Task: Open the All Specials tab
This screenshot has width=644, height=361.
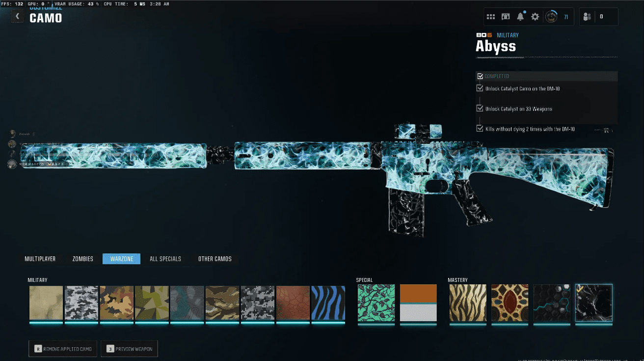Action: point(165,259)
